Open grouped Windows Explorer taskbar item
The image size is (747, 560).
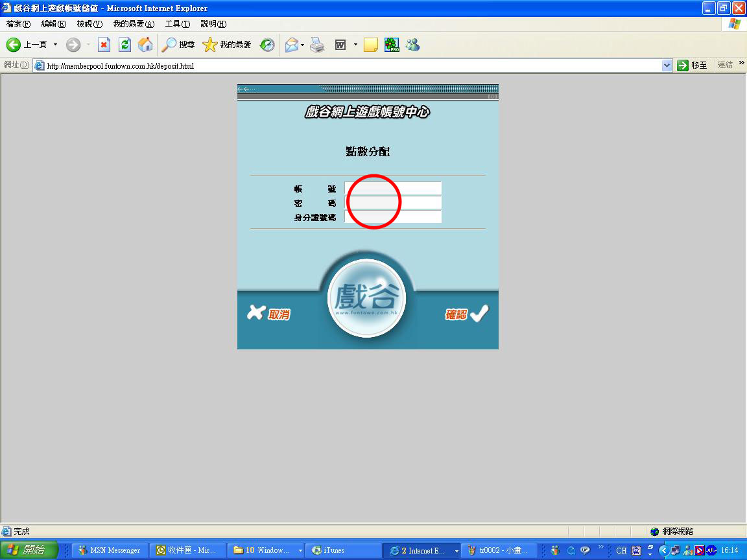(267, 550)
